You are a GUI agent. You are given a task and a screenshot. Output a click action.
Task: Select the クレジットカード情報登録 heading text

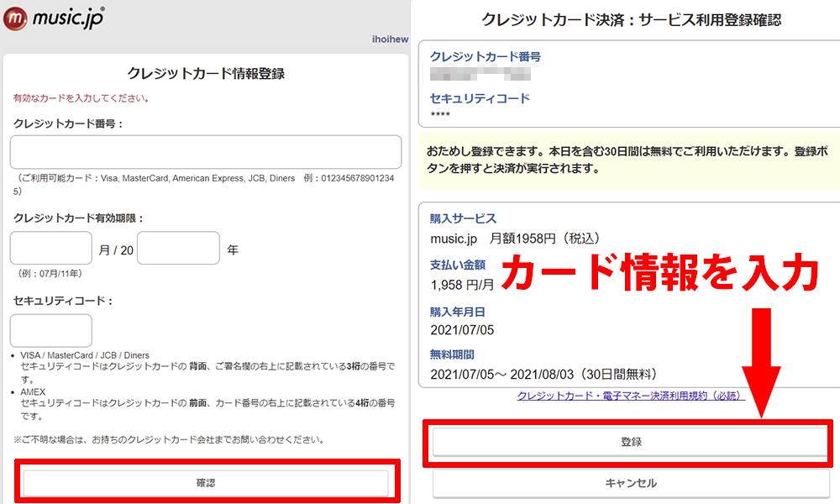[206, 73]
